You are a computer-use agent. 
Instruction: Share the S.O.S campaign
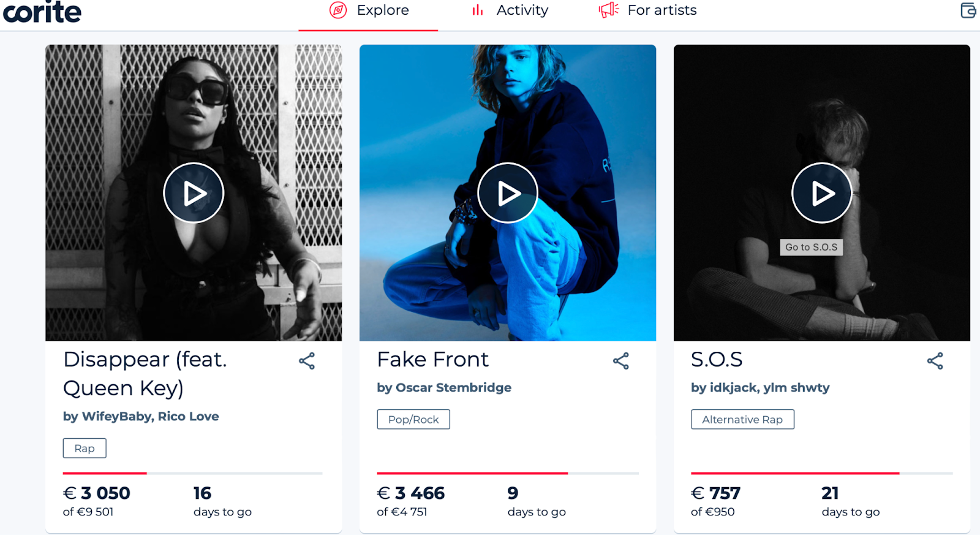[x=935, y=361]
